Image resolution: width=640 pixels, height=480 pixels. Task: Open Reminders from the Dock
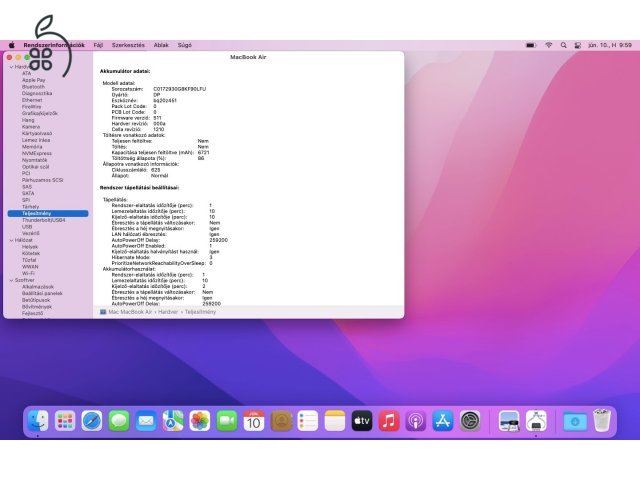[x=308, y=421]
